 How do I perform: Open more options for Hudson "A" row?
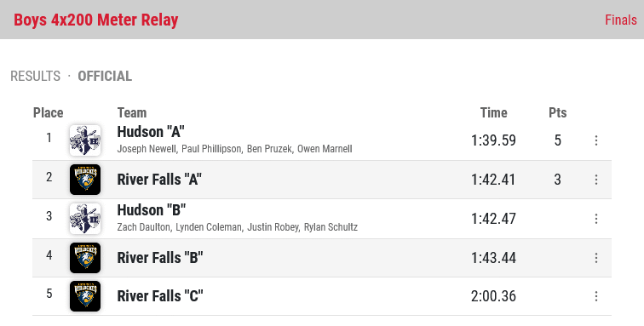(596, 140)
